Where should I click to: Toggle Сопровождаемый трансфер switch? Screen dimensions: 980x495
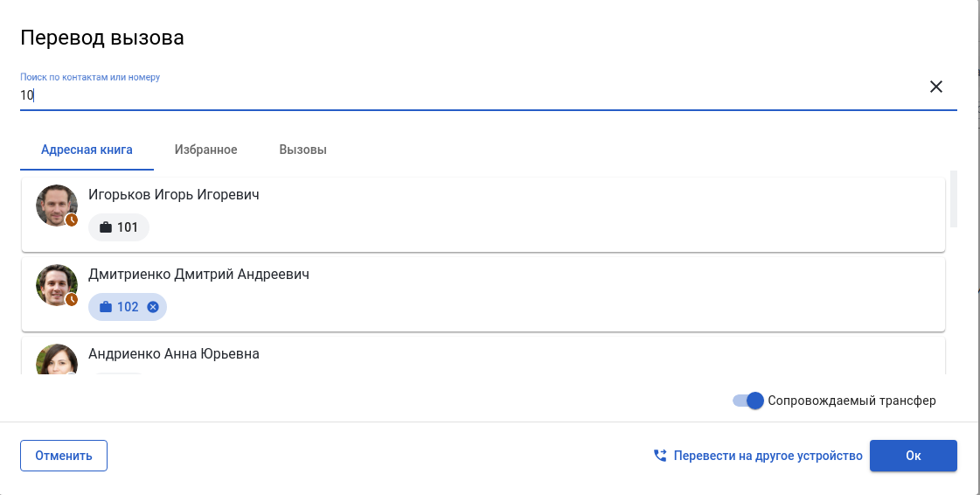pyautogui.click(x=749, y=401)
